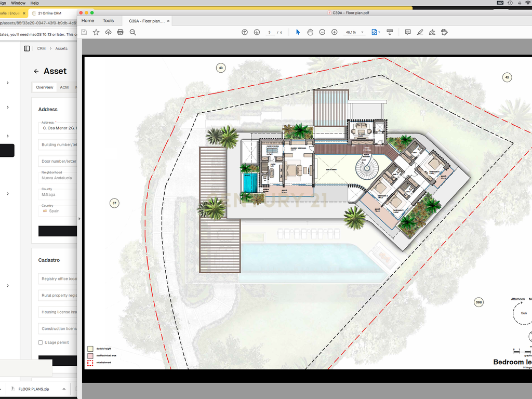
Task: Click the fit page view icon
Action: coord(374,32)
